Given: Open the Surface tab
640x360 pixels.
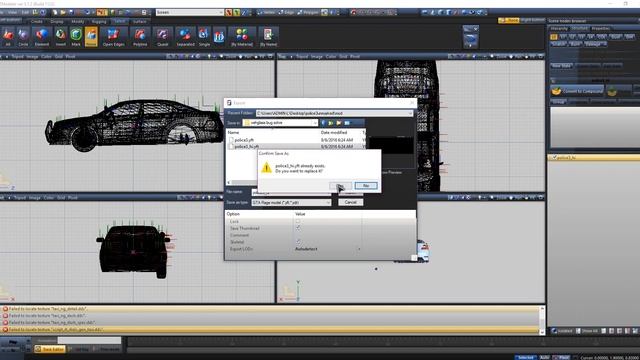Looking at the screenshot, I should pos(139,21).
